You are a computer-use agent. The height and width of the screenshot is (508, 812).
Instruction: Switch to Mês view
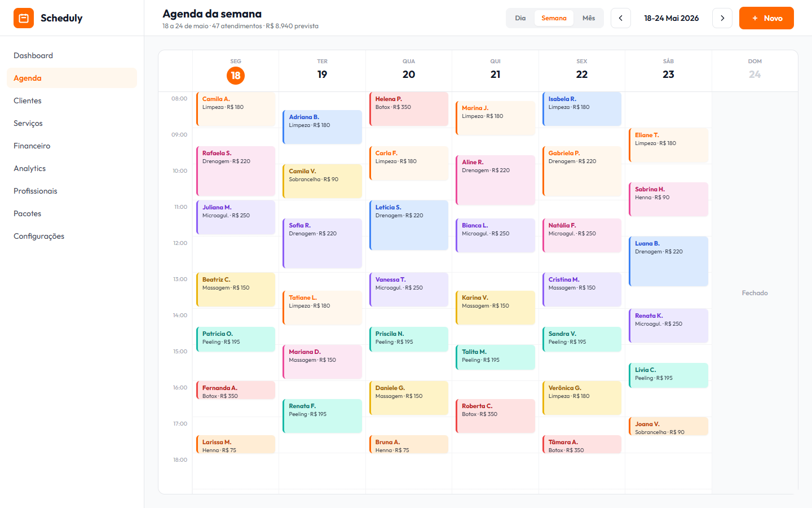click(589, 18)
